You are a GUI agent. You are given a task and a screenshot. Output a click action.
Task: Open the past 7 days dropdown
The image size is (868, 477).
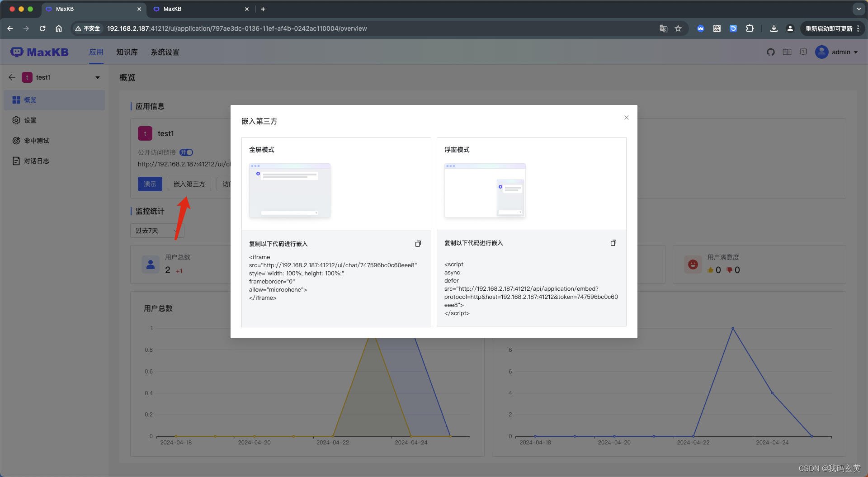157,231
